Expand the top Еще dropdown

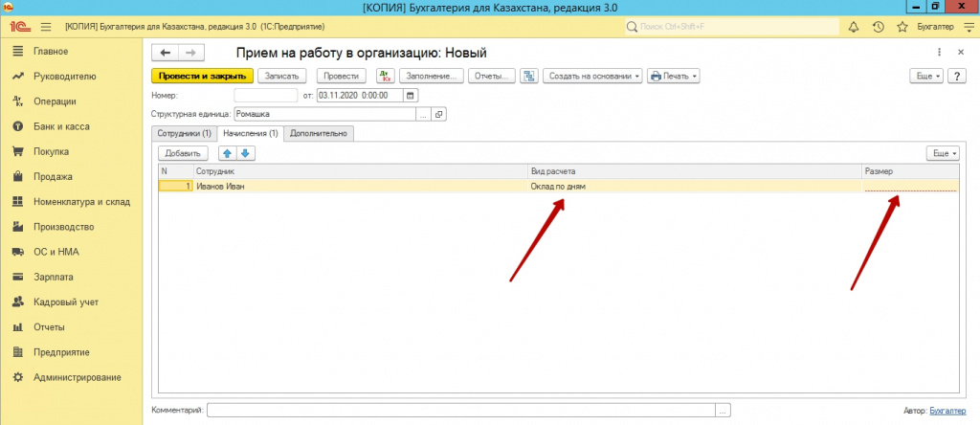[x=927, y=77]
